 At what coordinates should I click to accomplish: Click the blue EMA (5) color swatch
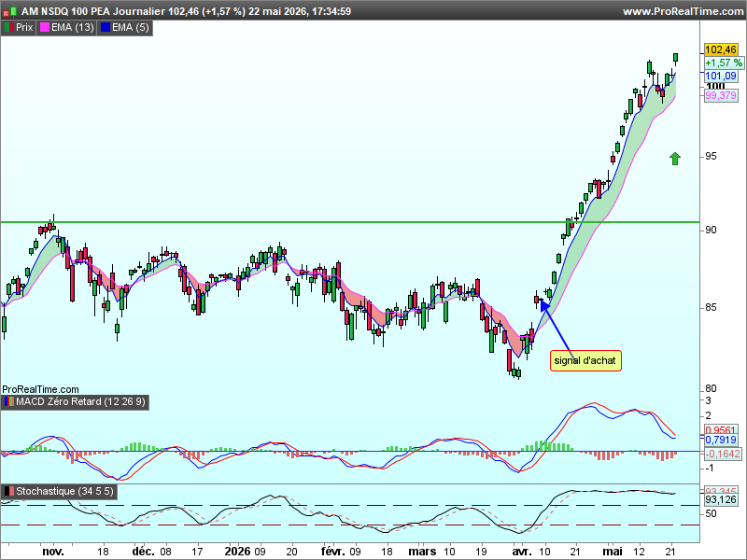(106, 28)
